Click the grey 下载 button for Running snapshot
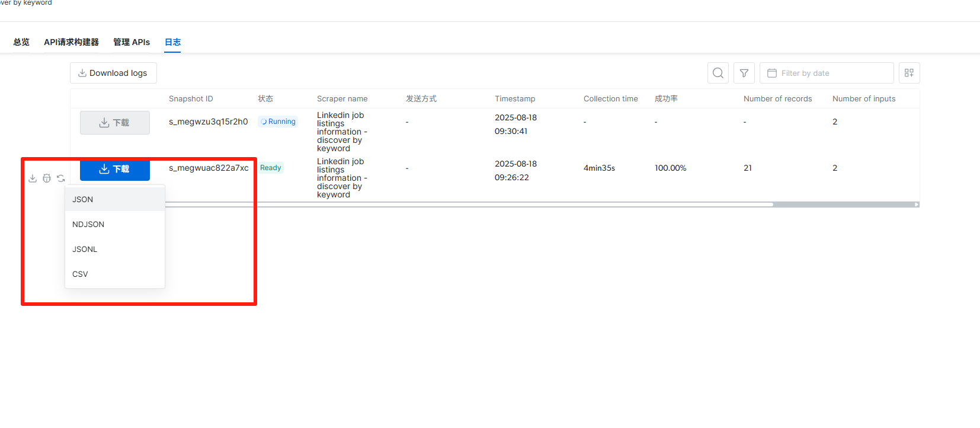This screenshot has width=980, height=428. point(115,123)
